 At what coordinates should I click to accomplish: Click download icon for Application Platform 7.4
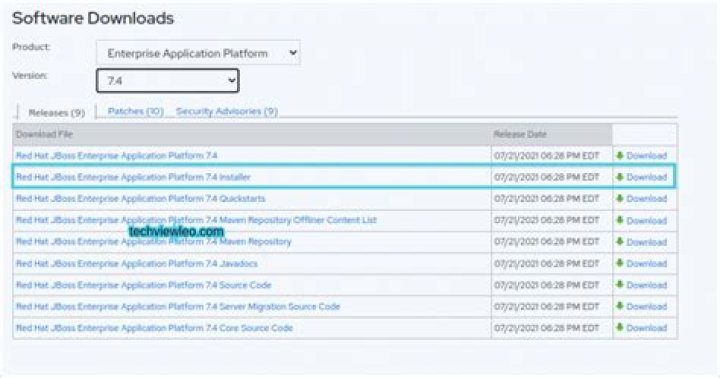[x=619, y=156]
